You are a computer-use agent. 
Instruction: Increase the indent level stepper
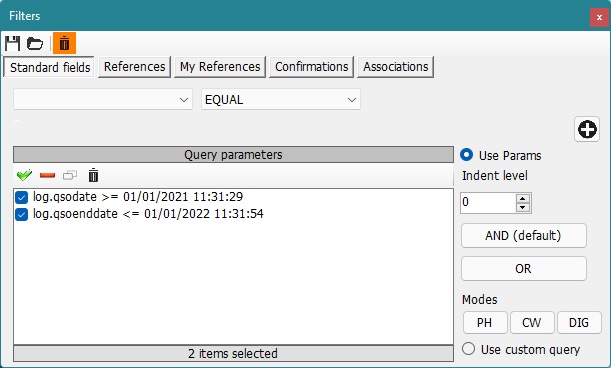click(x=523, y=198)
